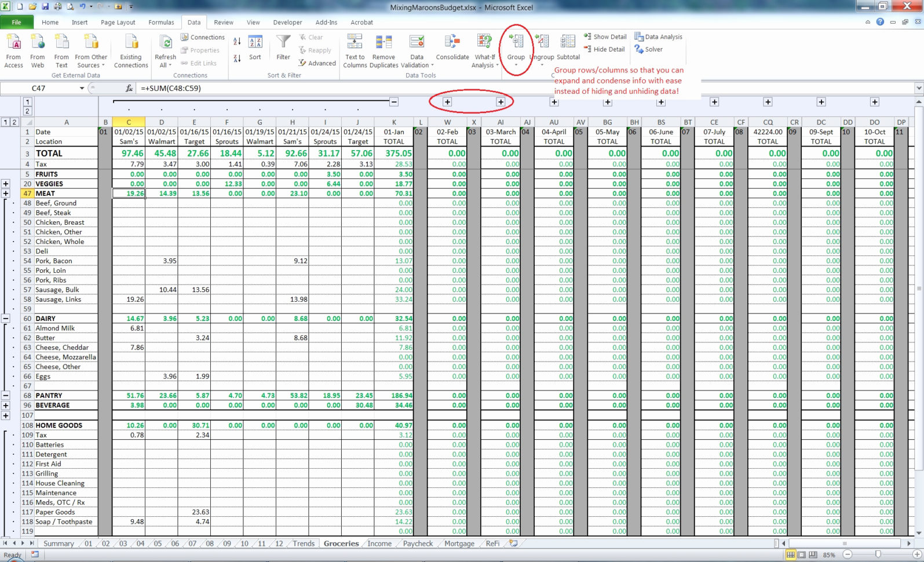The width and height of the screenshot is (924, 562).
Task: Click zoom out minus button
Action: point(848,554)
